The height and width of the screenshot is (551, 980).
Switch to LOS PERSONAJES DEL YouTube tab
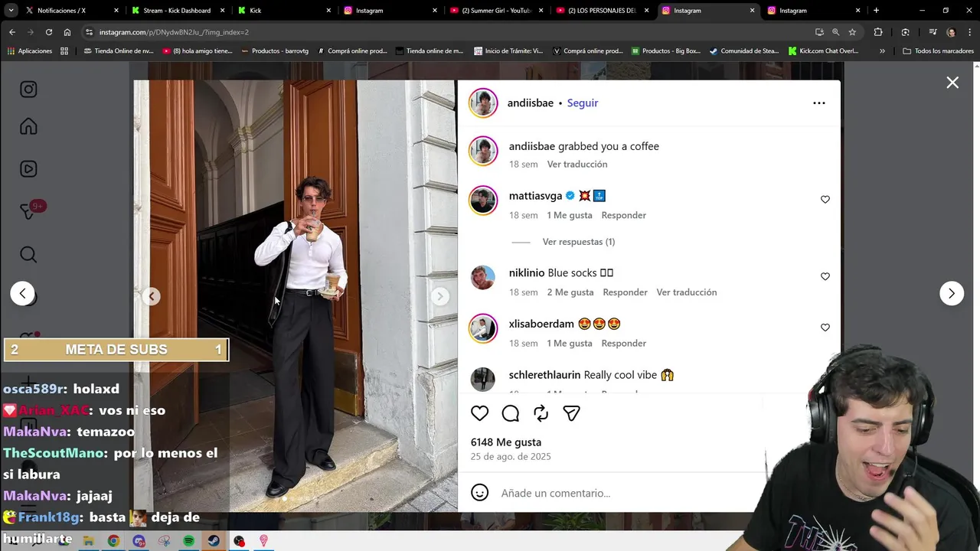pos(601,11)
